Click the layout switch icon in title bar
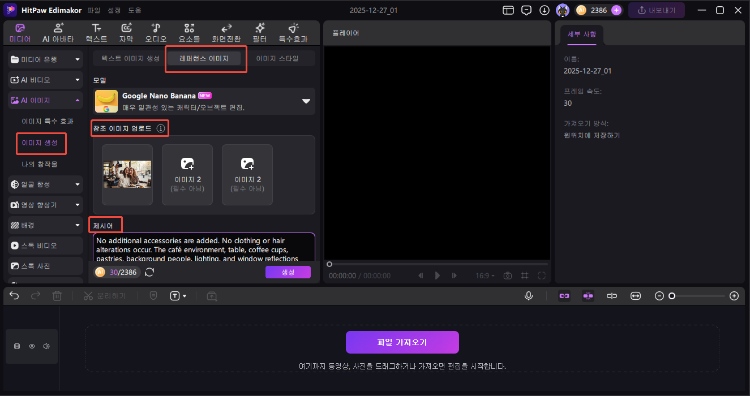This screenshot has height=396, width=750. pos(508,10)
